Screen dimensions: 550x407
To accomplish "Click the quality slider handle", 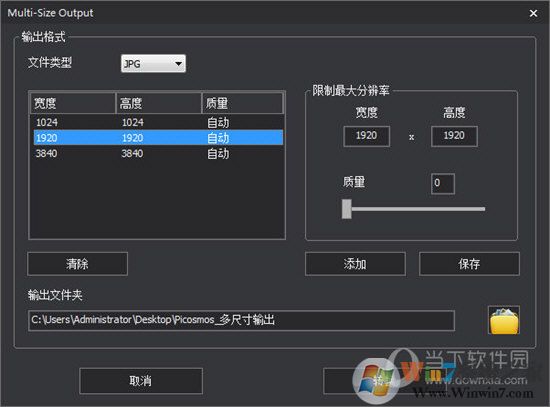I will (347, 209).
